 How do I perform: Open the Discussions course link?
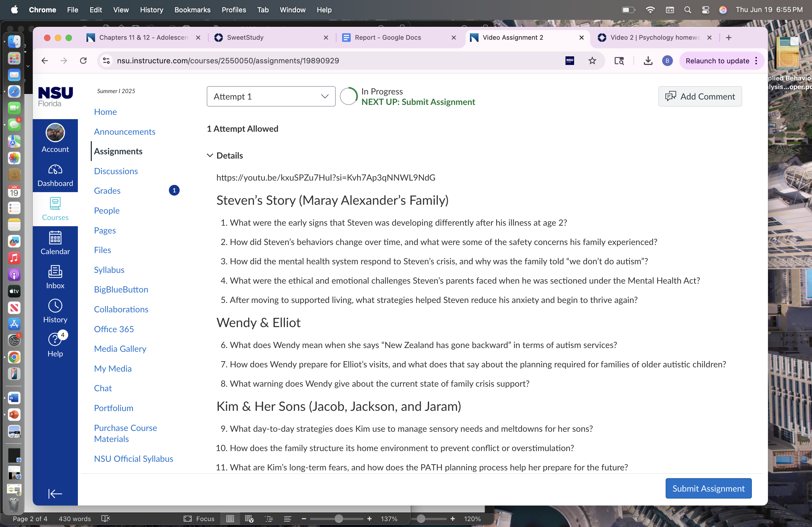coord(116,171)
